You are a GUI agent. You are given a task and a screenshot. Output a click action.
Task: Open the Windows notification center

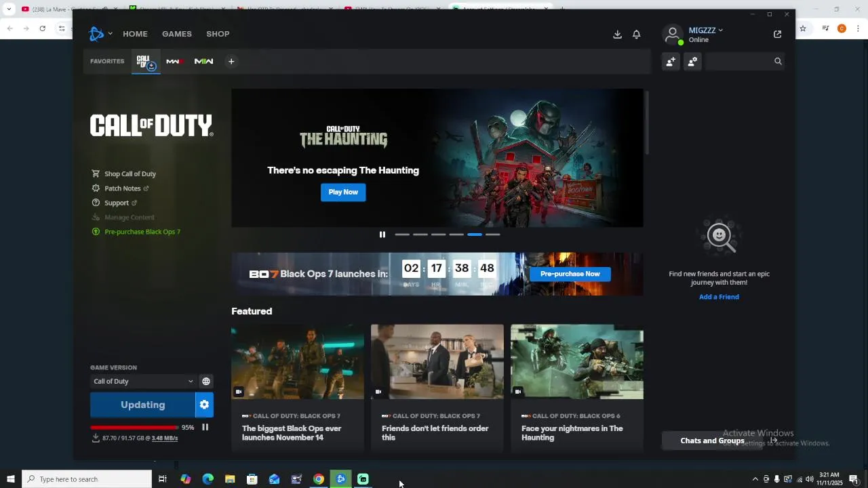coord(854,479)
